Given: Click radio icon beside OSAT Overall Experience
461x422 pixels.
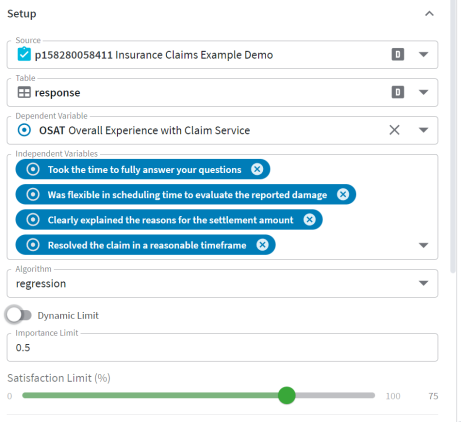Looking at the screenshot, I should click(24, 130).
